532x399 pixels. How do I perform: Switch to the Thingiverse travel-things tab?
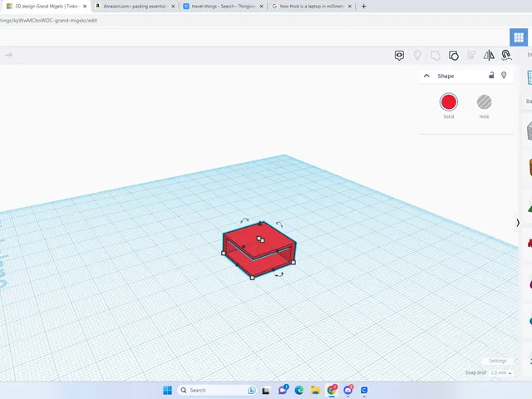(223, 6)
